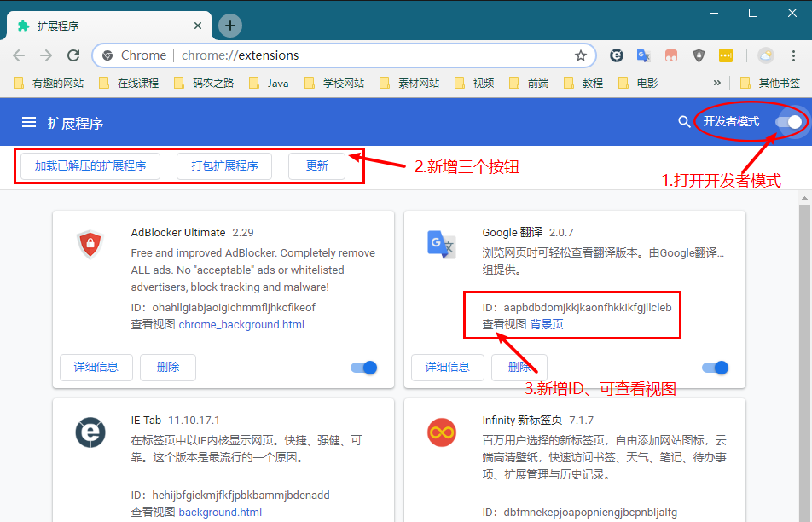The image size is (812, 522).
Task: Open the Chrome three-dot menu
Action: pyautogui.click(x=793, y=55)
